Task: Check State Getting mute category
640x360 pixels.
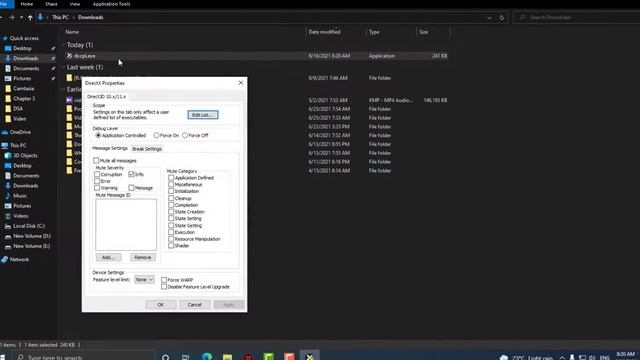Action: coord(171,225)
